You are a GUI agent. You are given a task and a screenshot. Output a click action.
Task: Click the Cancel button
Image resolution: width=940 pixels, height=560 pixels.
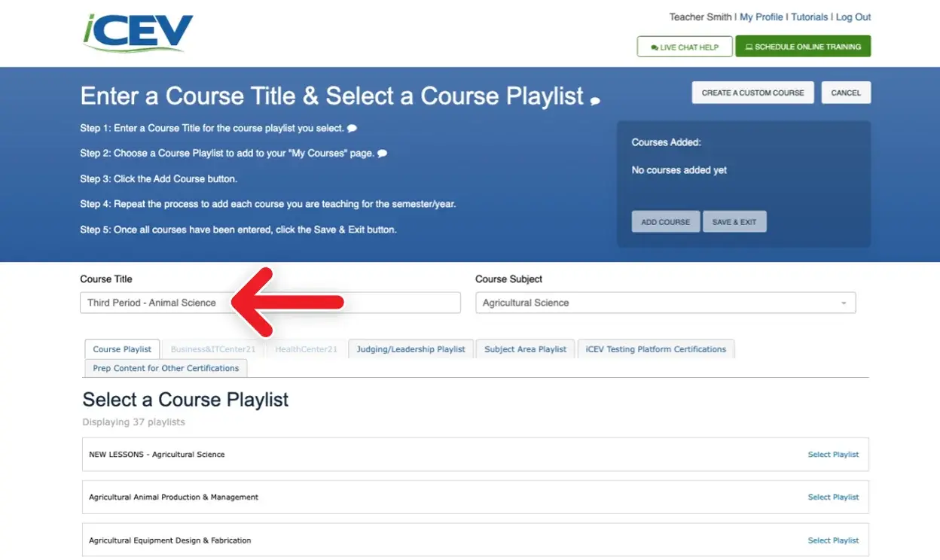pyautogui.click(x=846, y=93)
